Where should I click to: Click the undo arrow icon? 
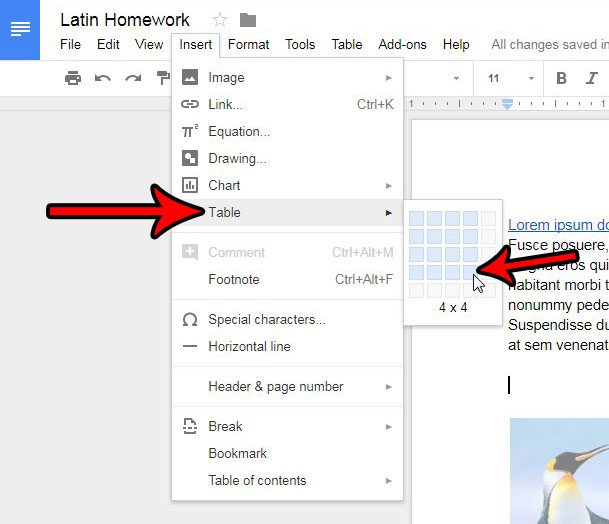(x=102, y=78)
